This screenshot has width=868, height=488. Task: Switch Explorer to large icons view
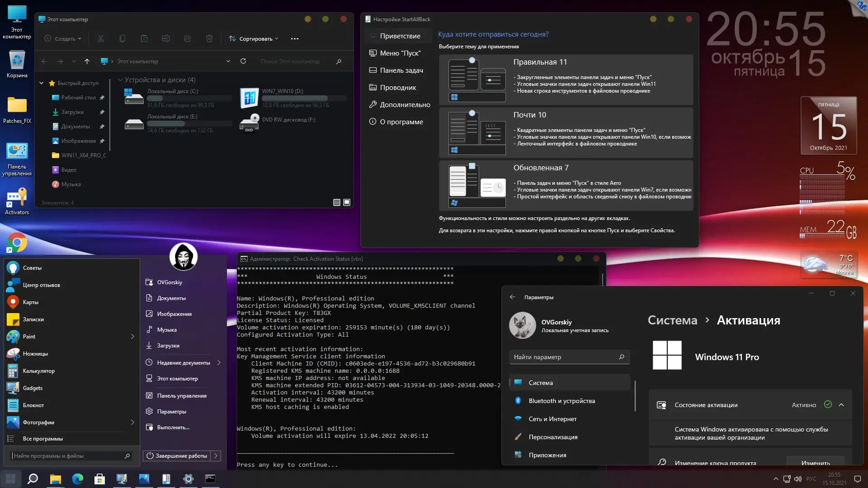click(347, 202)
